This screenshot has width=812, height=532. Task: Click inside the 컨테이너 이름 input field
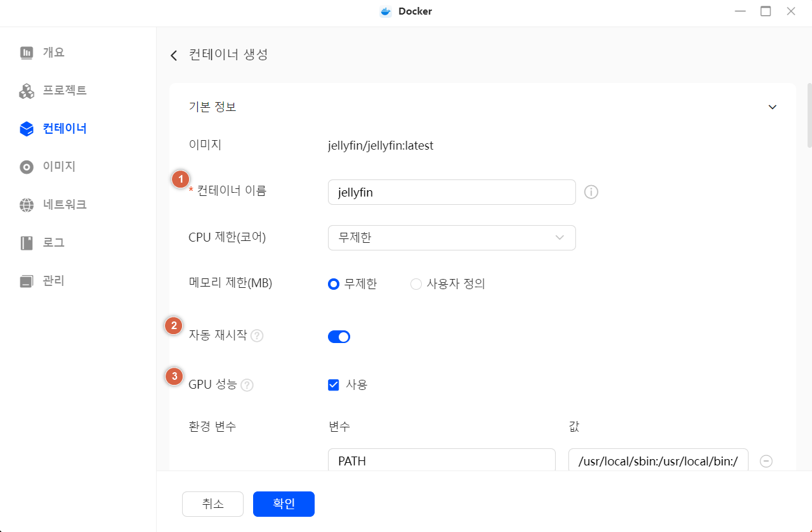[452, 191]
